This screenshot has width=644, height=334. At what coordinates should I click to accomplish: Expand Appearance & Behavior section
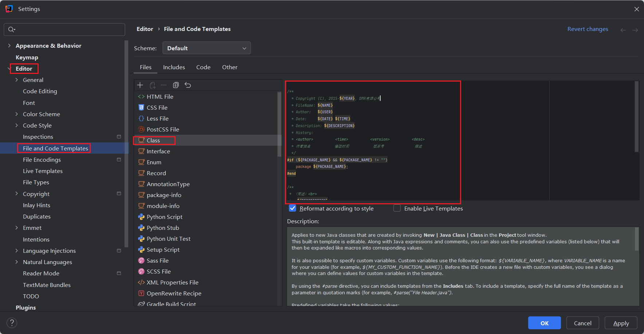(x=9, y=46)
